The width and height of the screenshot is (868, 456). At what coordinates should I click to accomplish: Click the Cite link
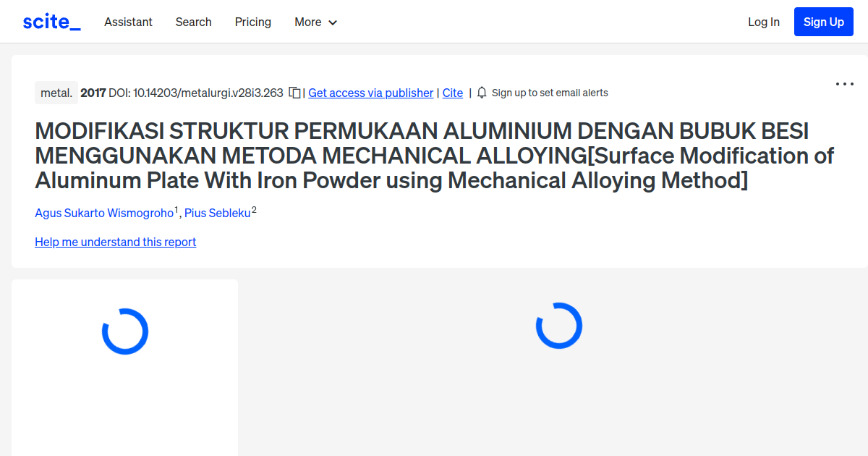pos(452,93)
